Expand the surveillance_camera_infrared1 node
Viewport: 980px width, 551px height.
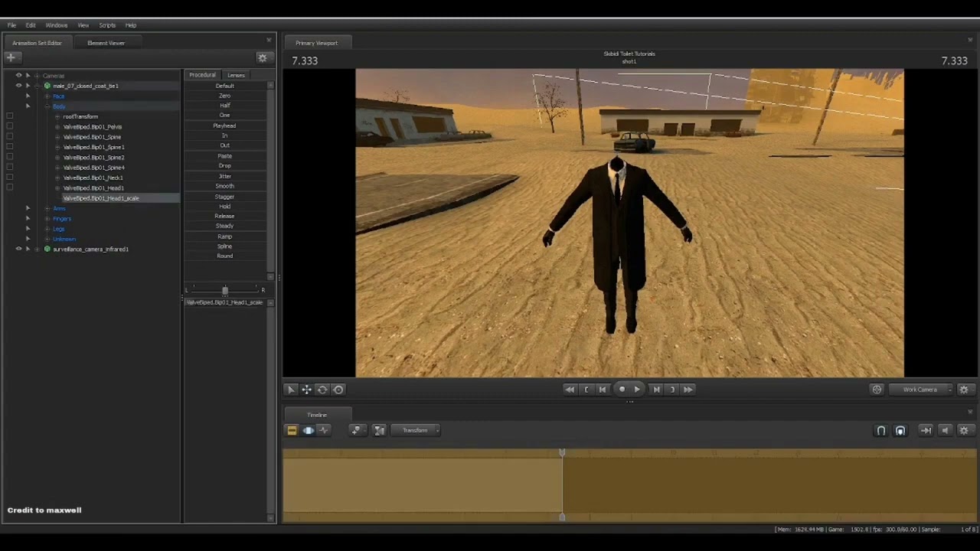[37, 249]
